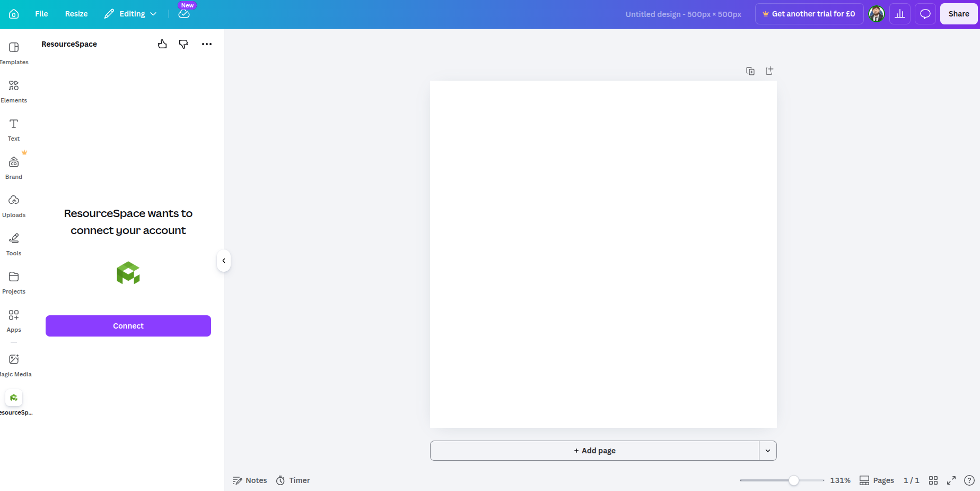Click the 1 / 1 page indicator
The width and height of the screenshot is (980, 491).
coord(912,480)
